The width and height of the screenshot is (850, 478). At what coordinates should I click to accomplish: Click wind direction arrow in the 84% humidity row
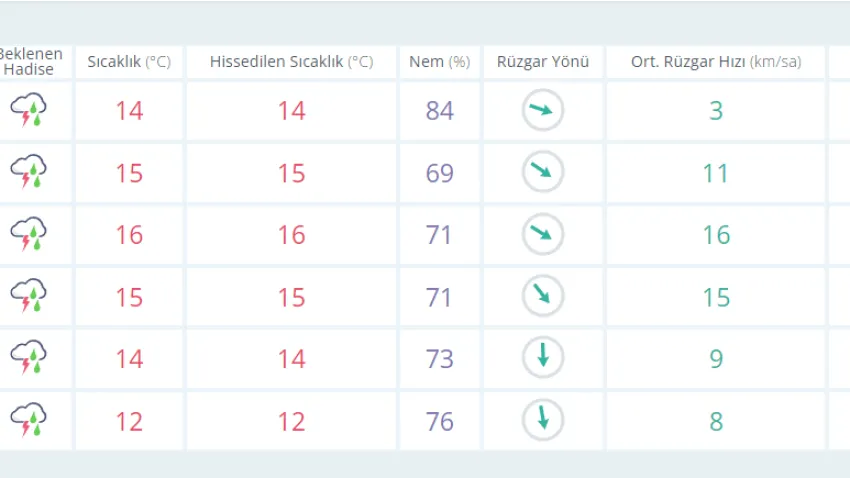click(543, 110)
